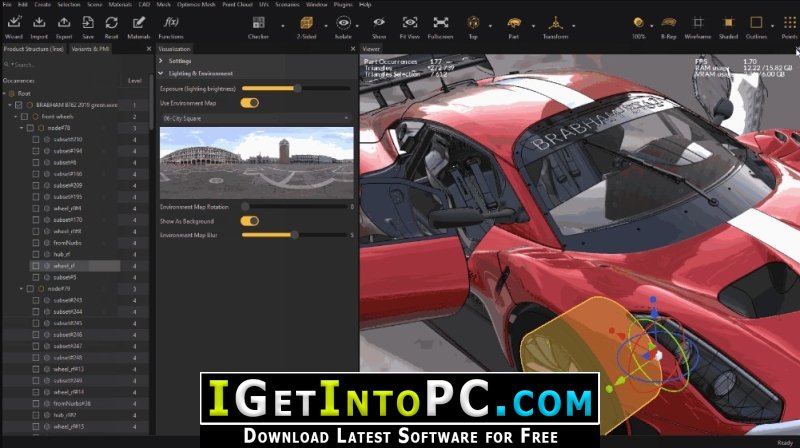Click the Level column header
Screen dimensions: 800x448
pos(135,81)
